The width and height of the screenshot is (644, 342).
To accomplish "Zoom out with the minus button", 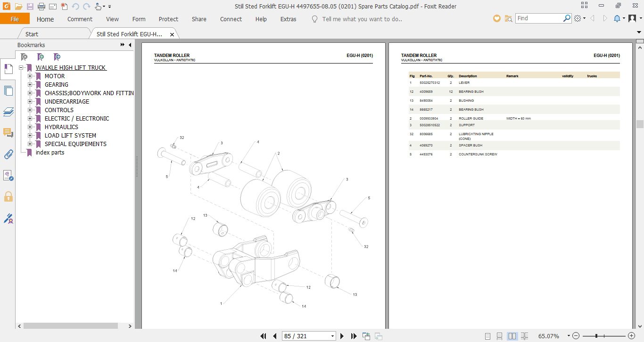I will click(x=576, y=336).
